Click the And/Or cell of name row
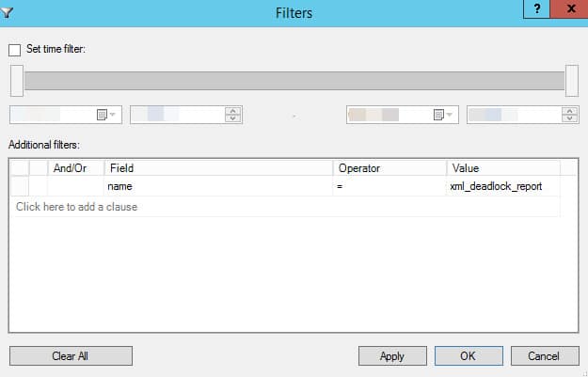 coord(76,186)
